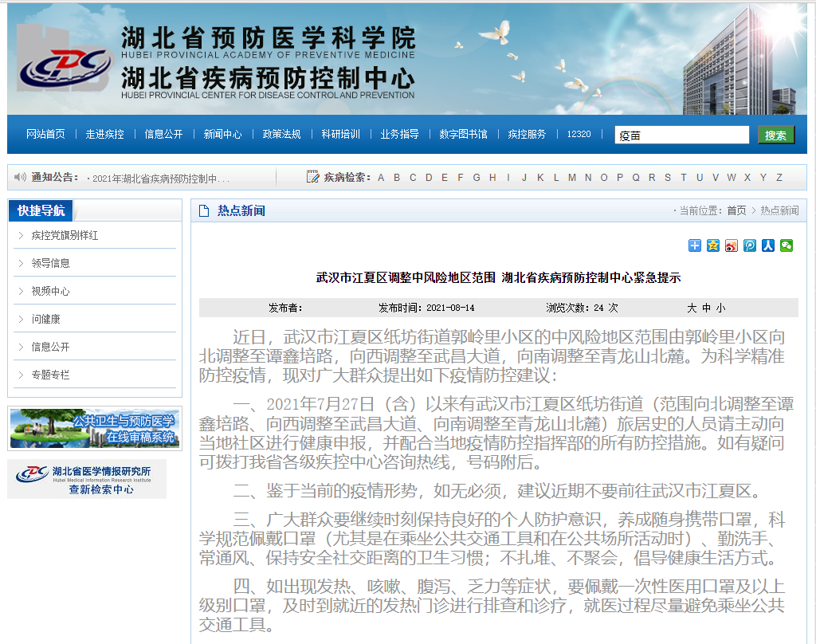Select letter K in disease index

point(540,178)
